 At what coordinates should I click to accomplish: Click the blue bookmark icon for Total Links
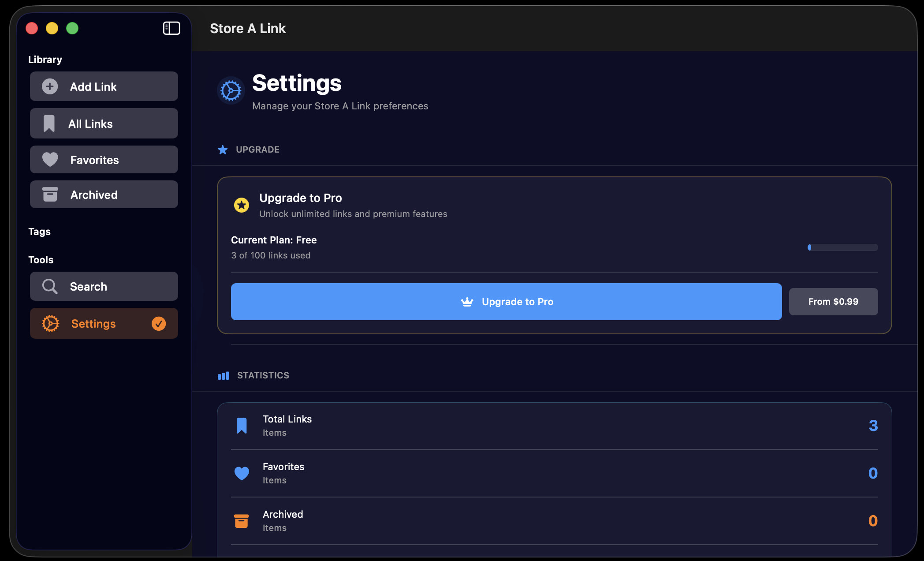(242, 426)
